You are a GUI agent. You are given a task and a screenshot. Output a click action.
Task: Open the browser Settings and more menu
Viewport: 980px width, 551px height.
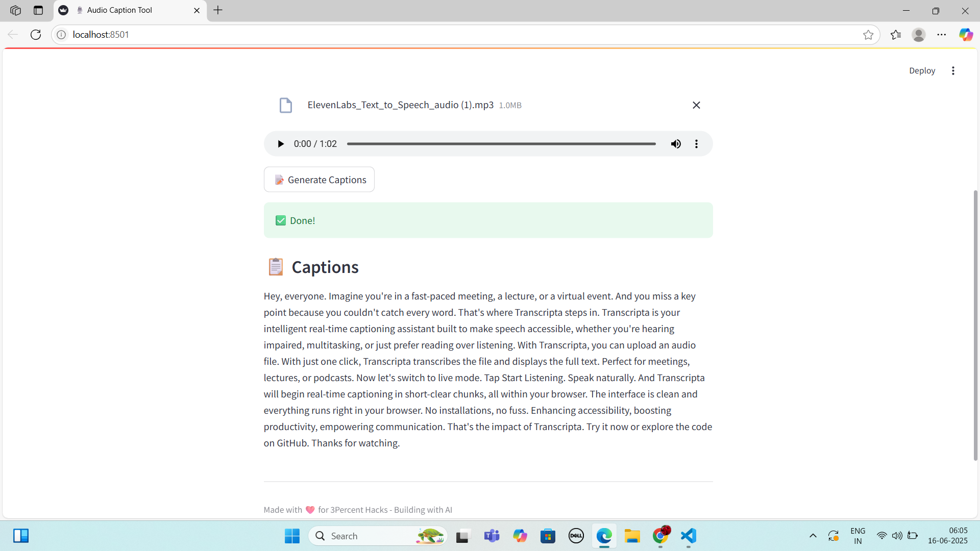(x=942, y=35)
